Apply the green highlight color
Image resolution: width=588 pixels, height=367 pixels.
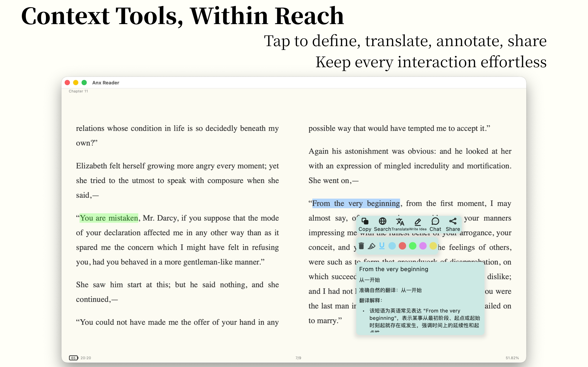point(413,246)
